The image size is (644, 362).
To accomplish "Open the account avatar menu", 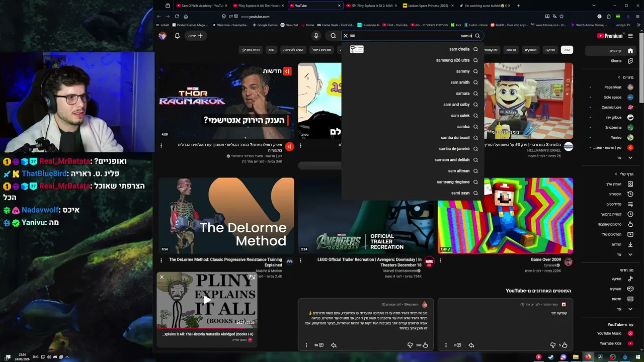I will 162,36.
